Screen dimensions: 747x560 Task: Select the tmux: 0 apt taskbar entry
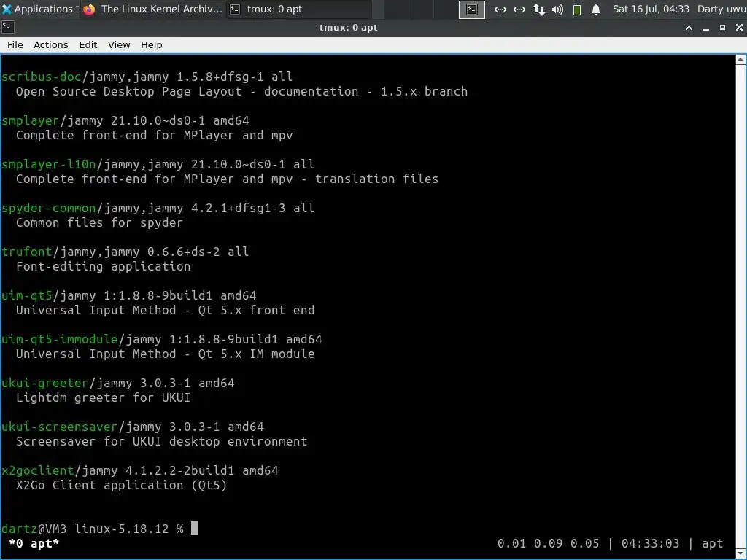(x=299, y=9)
